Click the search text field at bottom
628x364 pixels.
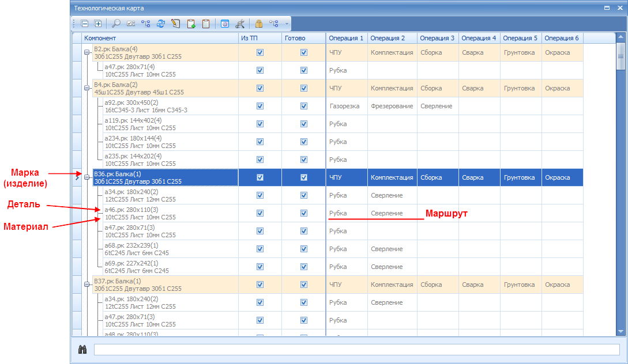(x=357, y=349)
